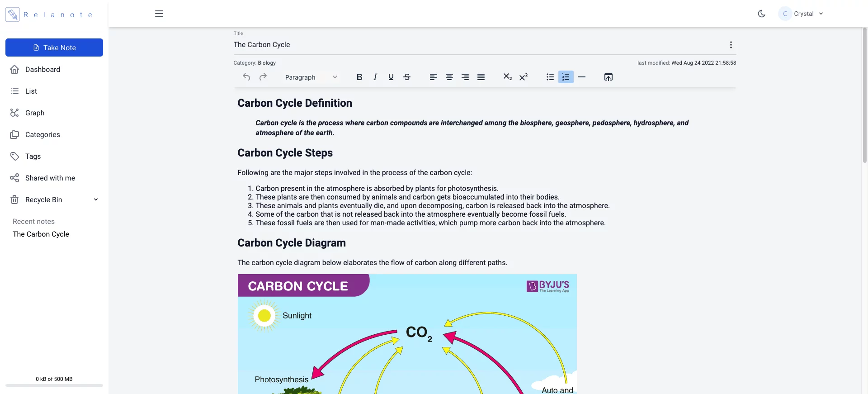The width and height of the screenshot is (868, 394).
Task: Open Categories from sidebar
Action: [x=54, y=134]
